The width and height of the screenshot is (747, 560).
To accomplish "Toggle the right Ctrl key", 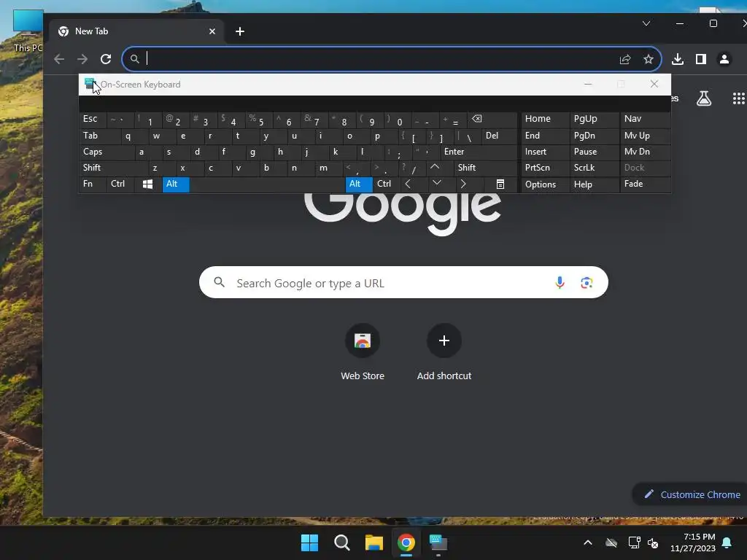I will pyautogui.click(x=387, y=184).
